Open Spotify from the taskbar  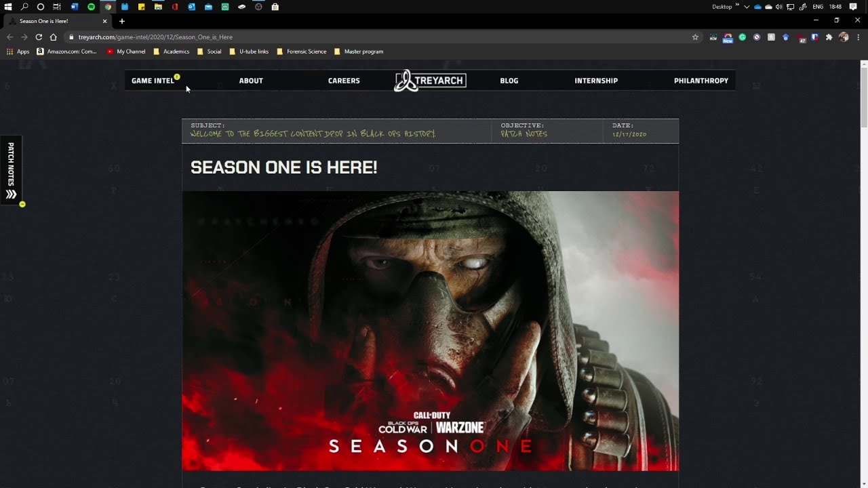91,7
